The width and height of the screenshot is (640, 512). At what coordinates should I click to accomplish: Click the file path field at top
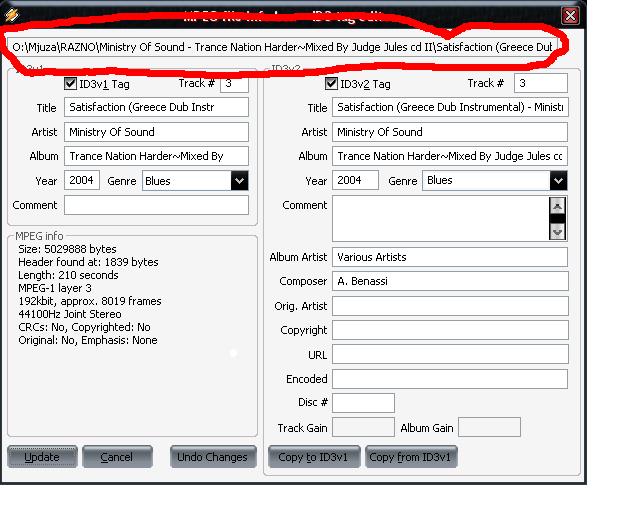click(283, 47)
